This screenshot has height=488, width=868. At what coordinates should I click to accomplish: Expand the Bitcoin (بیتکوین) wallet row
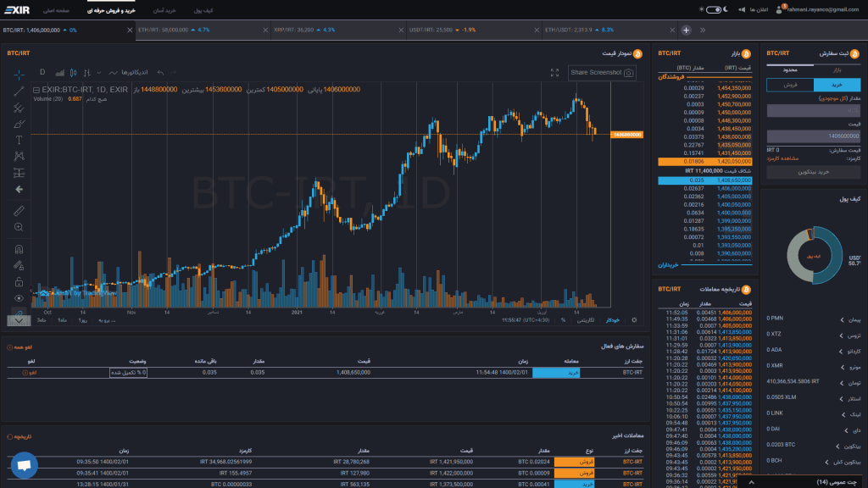(814, 445)
